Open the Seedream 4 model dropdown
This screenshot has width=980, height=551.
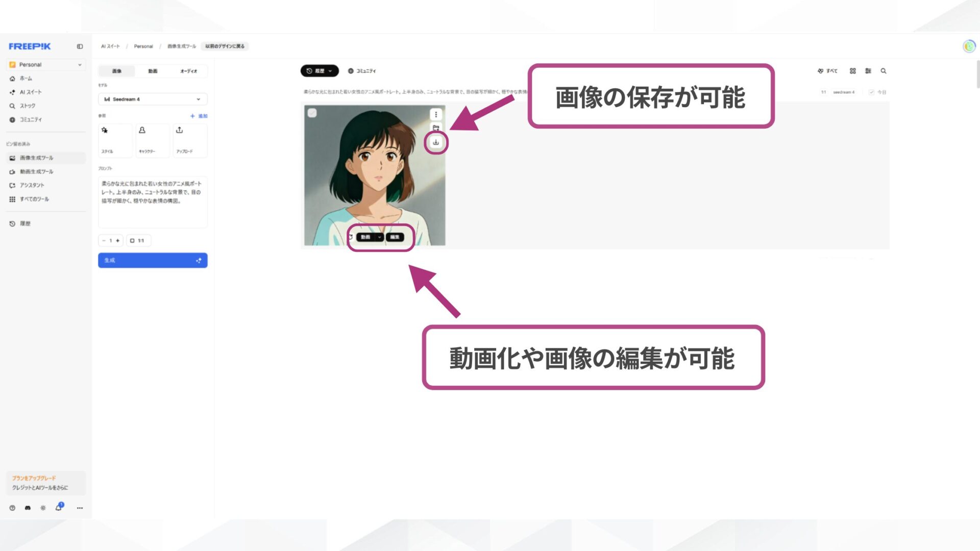point(152,99)
